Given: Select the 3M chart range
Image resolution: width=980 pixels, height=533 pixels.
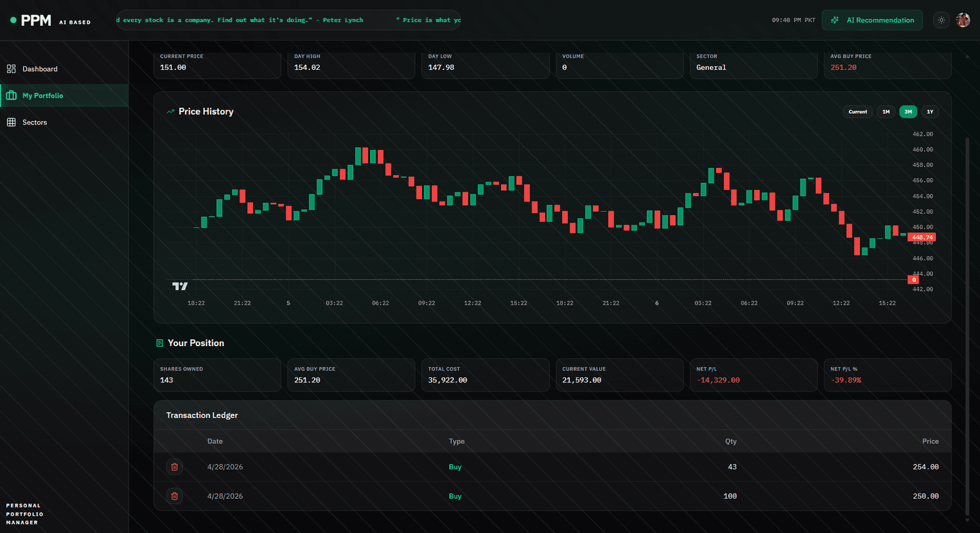Looking at the screenshot, I should tap(908, 112).
